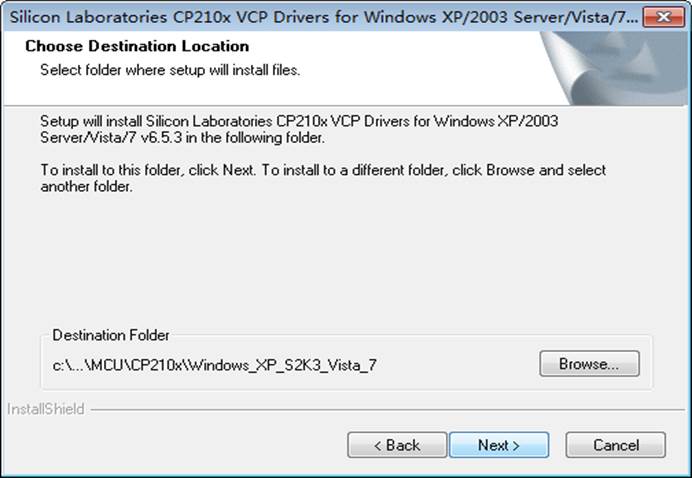Close the installer window with the X
The height and width of the screenshot is (478, 692).
(x=663, y=17)
